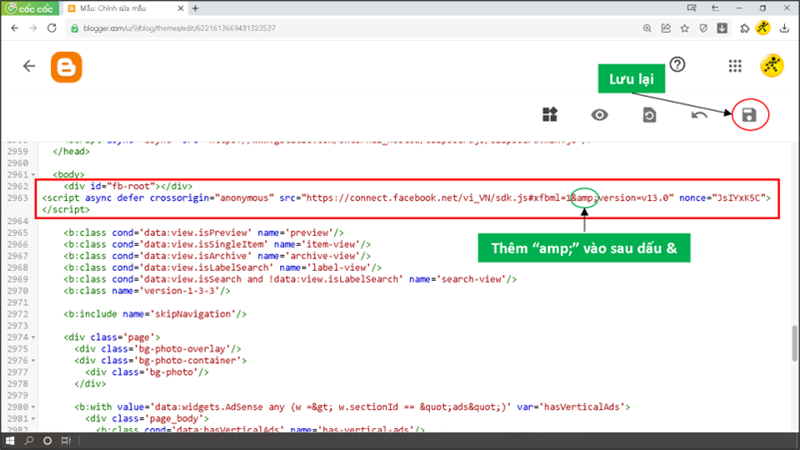Save the theme with the floppy disk icon
Image resolution: width=800 pixels, height=450 pixels.
point(749,115)
